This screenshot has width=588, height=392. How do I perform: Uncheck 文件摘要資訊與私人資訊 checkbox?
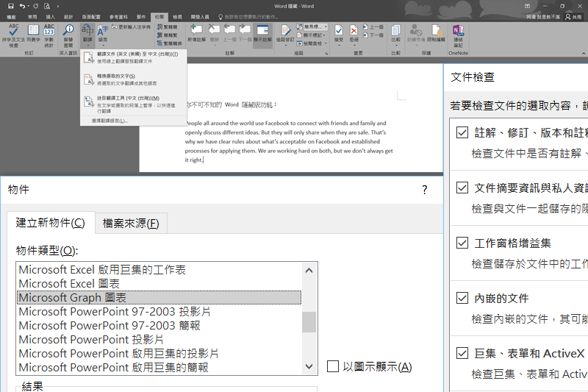[x=462, y=188]
